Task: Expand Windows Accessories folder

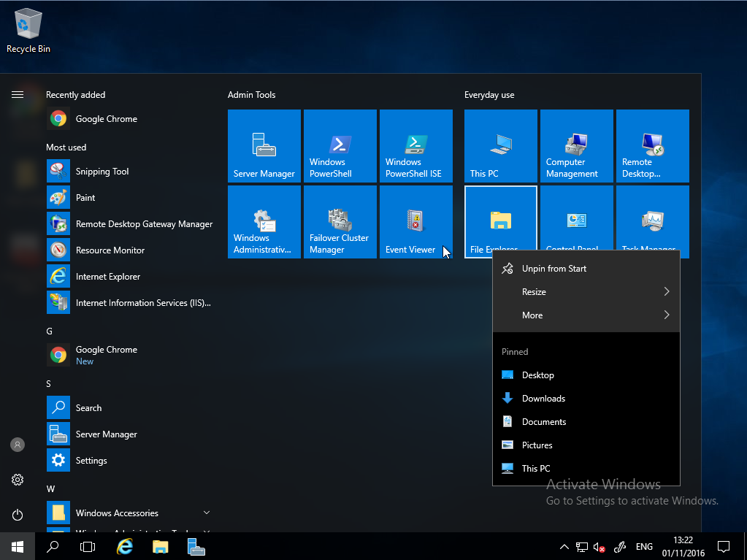Action: click(x=129, y=513)
